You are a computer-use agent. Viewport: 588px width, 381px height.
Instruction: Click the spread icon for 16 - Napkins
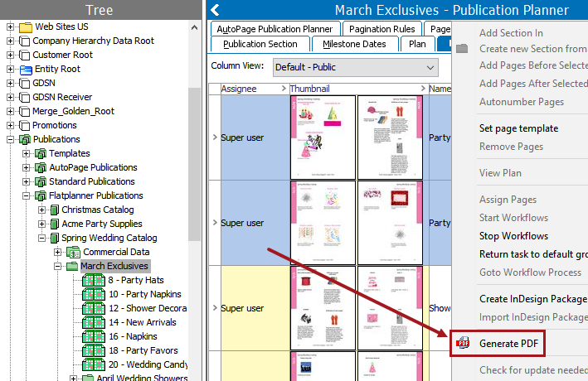tap(94, 336)
